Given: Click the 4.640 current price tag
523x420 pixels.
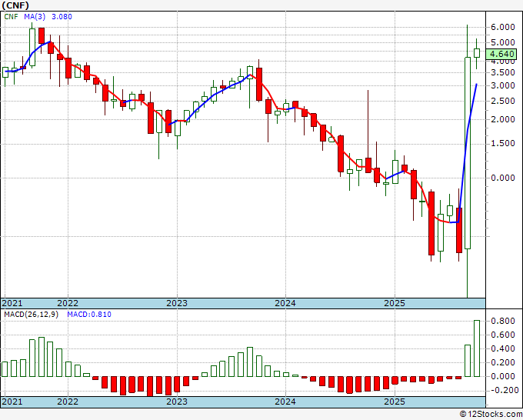Looking at the screenshot, I should click(x=501, y=54).
